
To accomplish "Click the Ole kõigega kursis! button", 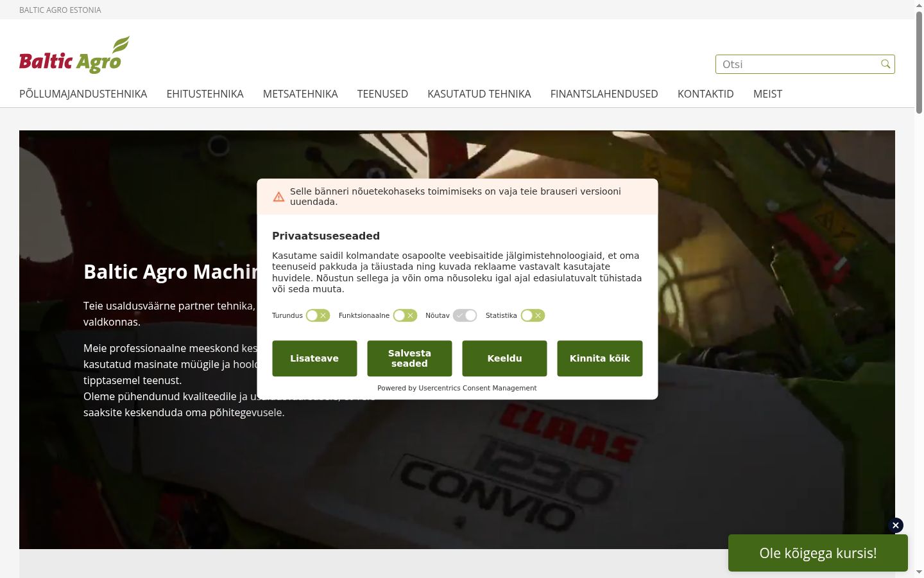I will [818, 553].
